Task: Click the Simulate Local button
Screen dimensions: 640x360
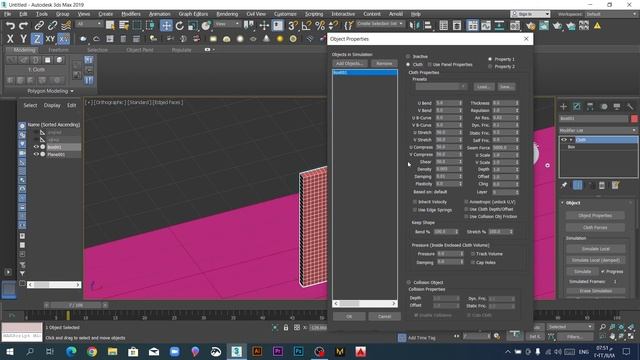Action: coord(595,249)
